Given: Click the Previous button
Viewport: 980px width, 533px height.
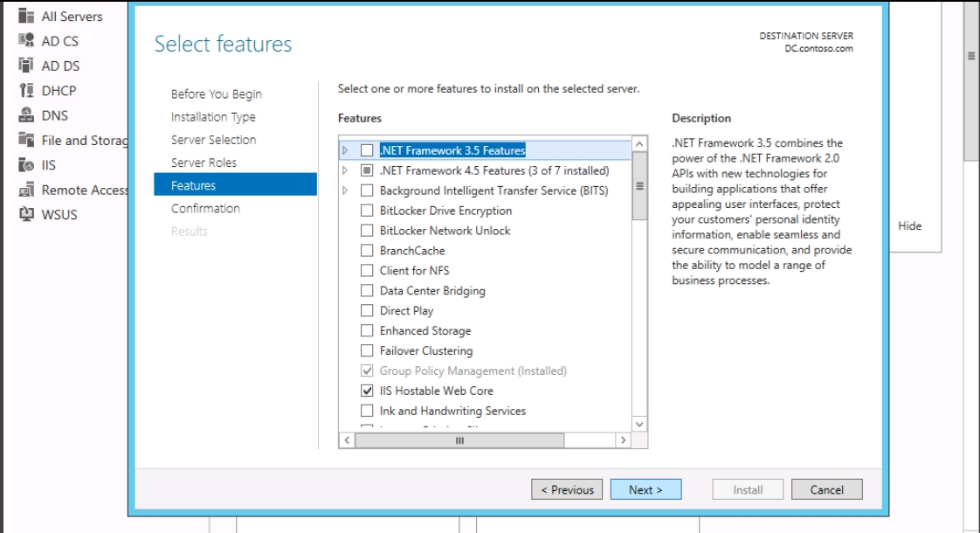Looking at the screenshot, I should [x=567, y=490].
